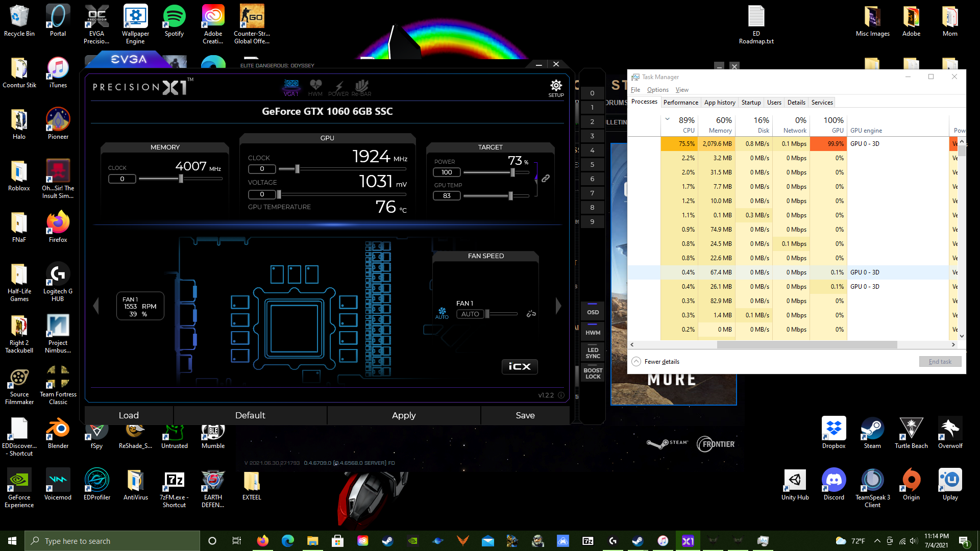Click the Load profile button
Viewport: 980px width, 551px height.
[129, 415]
